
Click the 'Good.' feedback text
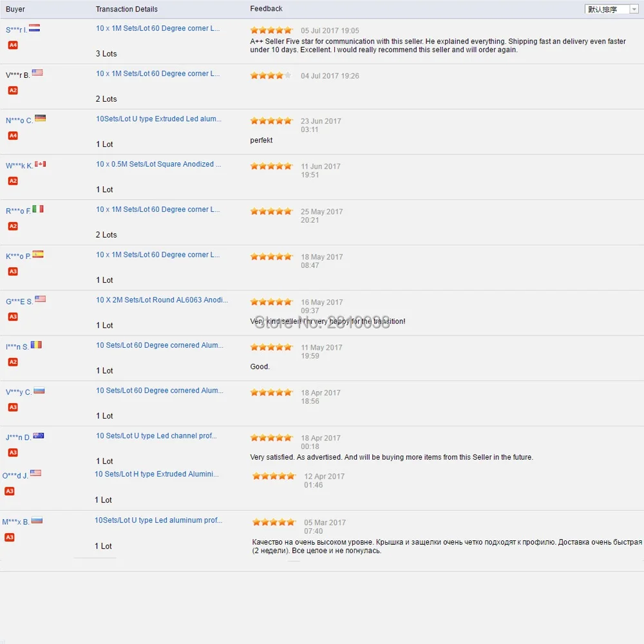pyautogui.click(x=260, y=366)
